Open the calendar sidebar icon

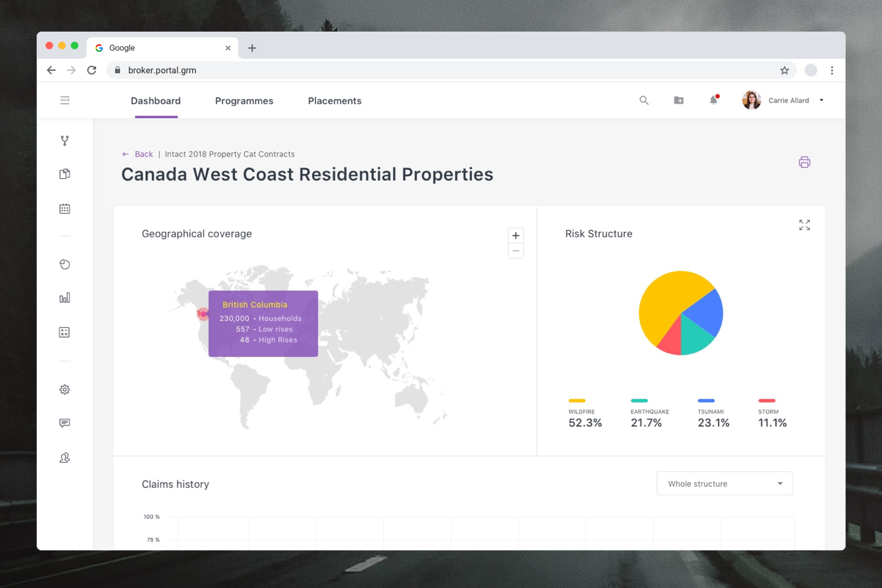(64, 209)
